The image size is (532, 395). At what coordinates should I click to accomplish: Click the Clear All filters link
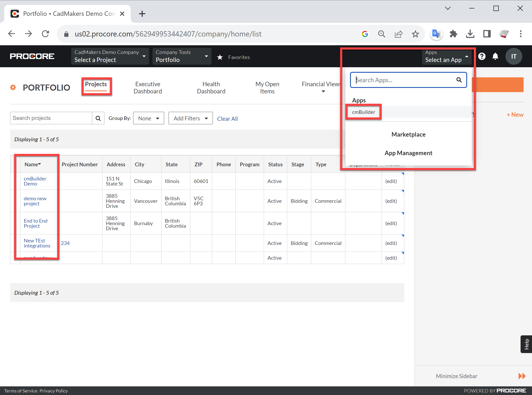pyautogui.click(x=227, y=119)
